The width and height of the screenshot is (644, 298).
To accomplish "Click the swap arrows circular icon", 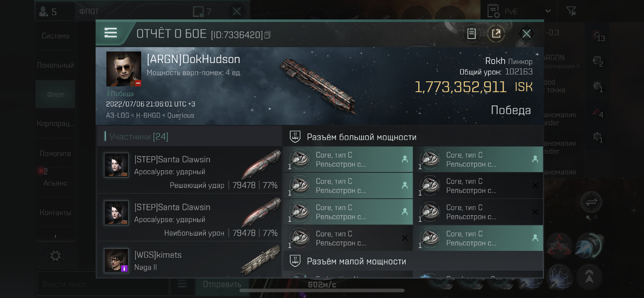I will 591,202.
